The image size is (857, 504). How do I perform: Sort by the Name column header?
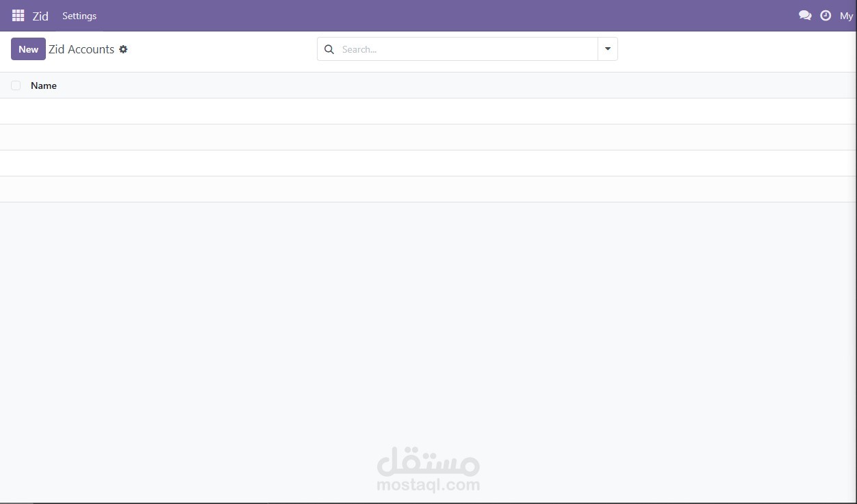pos(44,85)
